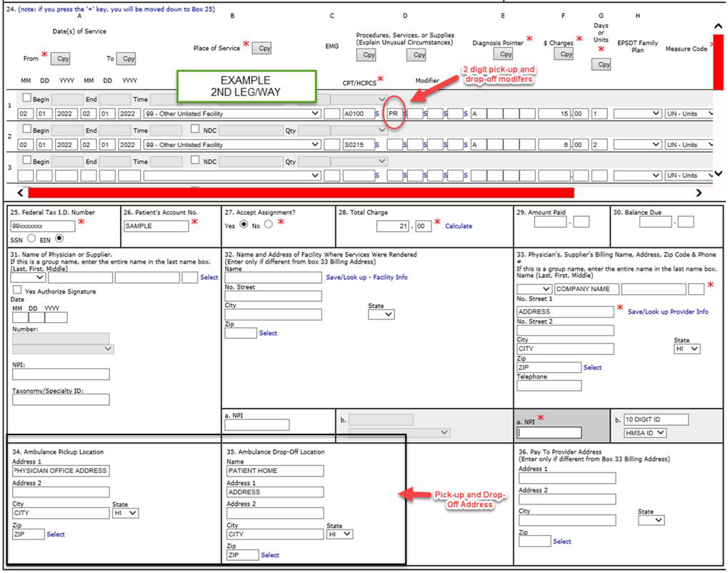Screen dimensions: 728x573
Task: Click the red vertical scrollbar thumb
Action: (718, 62)
